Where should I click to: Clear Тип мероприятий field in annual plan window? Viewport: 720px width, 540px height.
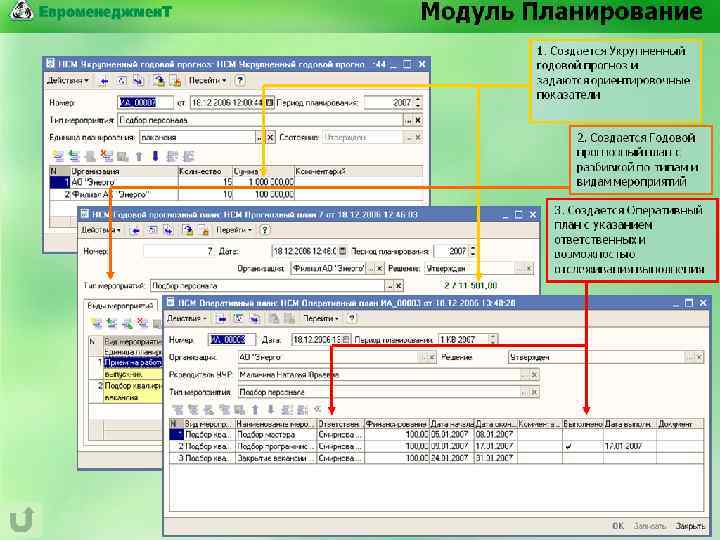coord(399,286)
